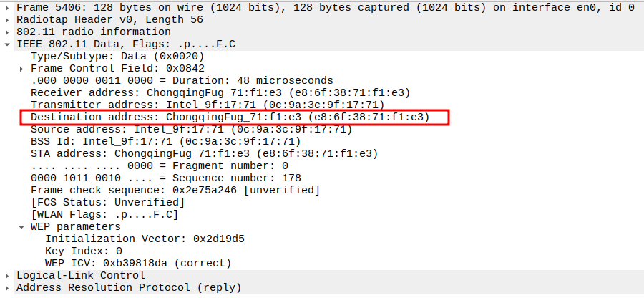Select the BSS Id row
The image size is (644, 298).
(x=165, y=141)
